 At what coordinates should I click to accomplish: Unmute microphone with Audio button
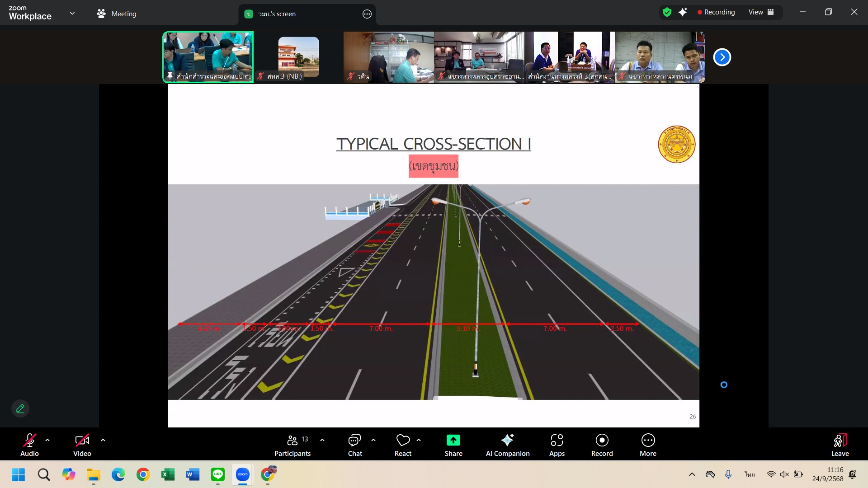point(29,445)
